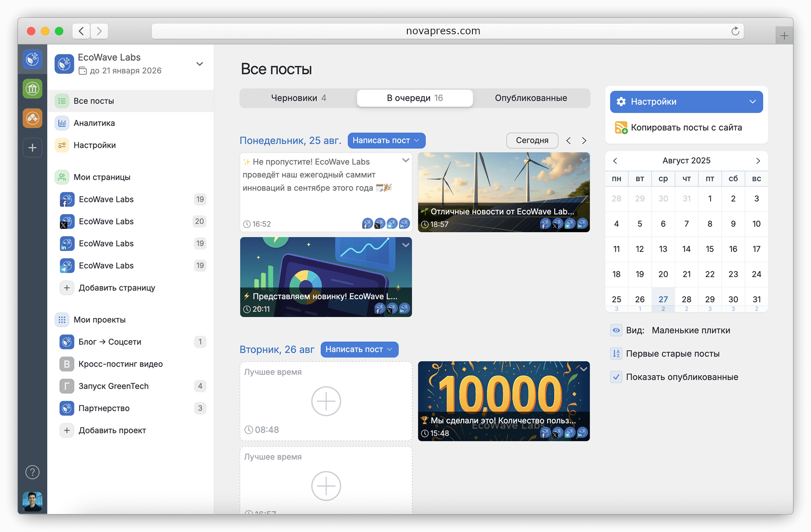Click the Добавить страницу link
Viewport: 811px width, 532px height.
point(117,288)
